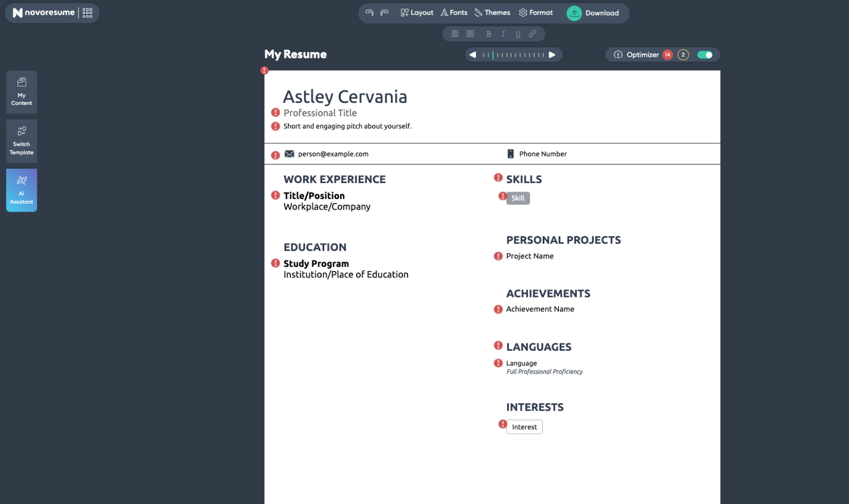Open the Themes dropdown
Image resolution: width=849 pixels, height=504 pixels.
491,12
